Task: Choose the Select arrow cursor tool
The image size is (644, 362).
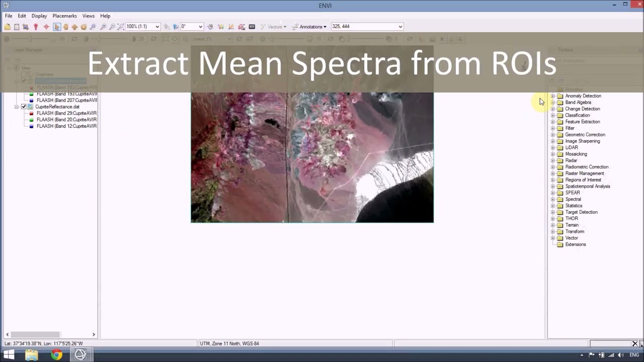Action: coord(57,27)
